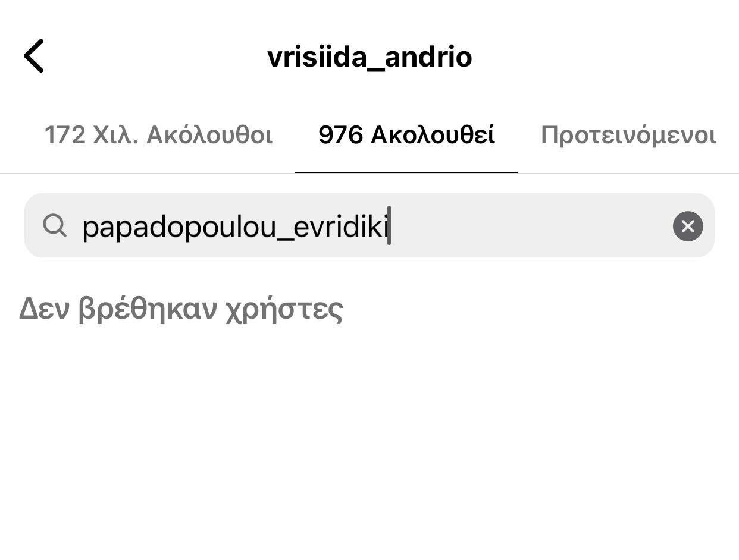
Task: Remove search text using grey circle X
Action: coord(688,226)
